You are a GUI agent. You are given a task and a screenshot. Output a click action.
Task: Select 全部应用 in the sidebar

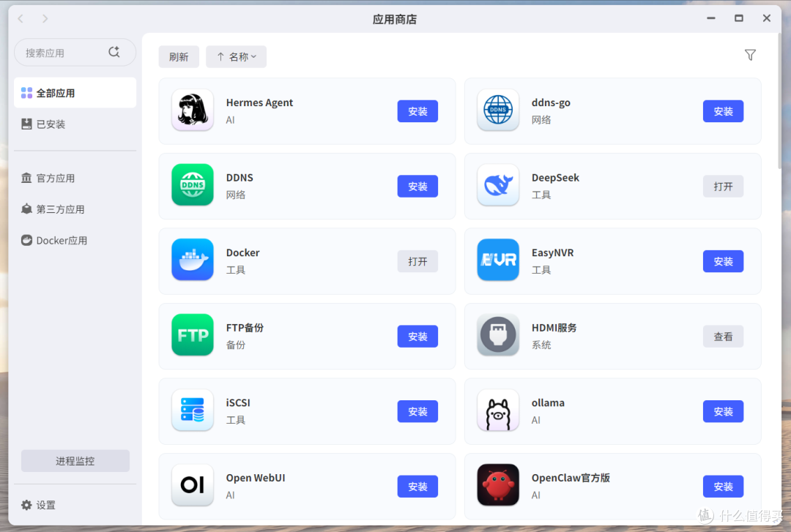[x=75, y=93]
